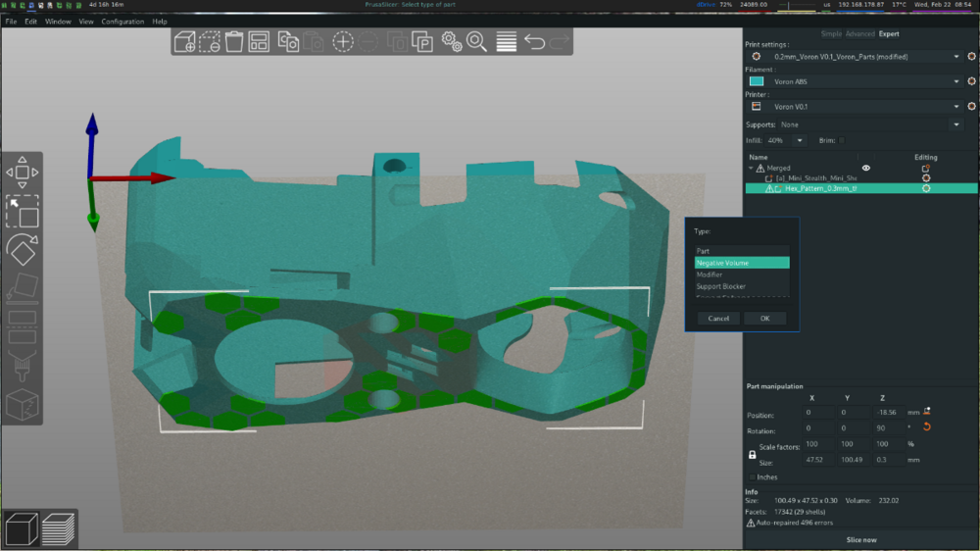The height and width of the screenshot is (551, 980).
Task: Click the Undo arrow in toolbar
Action: pos(534,42)
